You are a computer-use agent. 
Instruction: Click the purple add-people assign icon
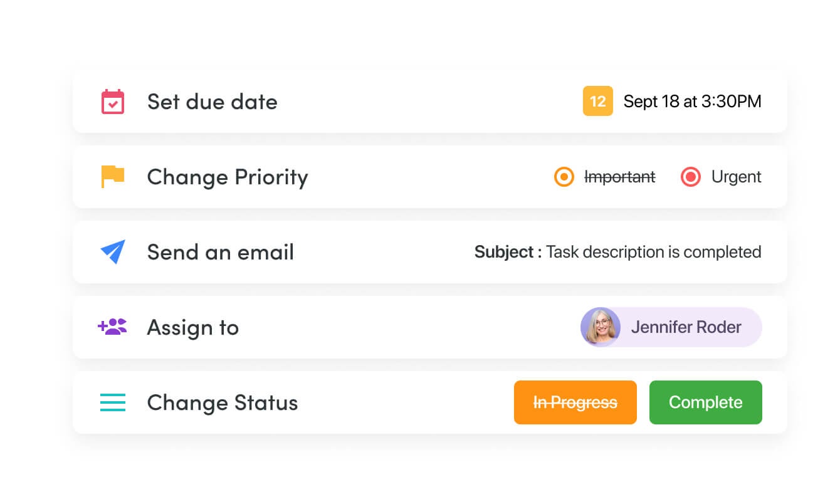[113, 327]
